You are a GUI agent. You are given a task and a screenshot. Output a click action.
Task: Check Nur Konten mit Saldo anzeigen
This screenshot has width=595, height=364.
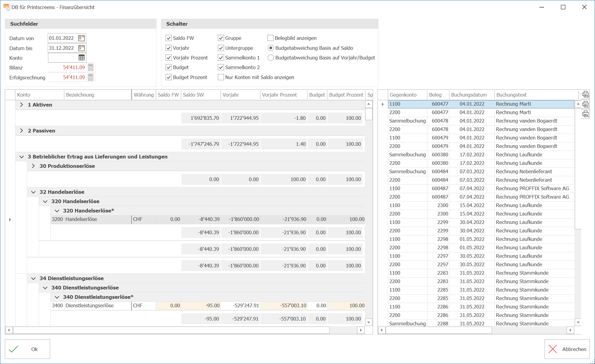point(221,77)
